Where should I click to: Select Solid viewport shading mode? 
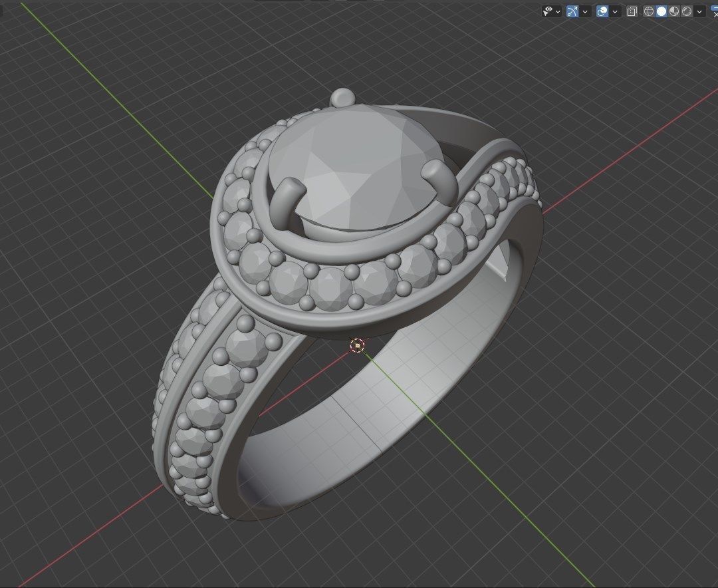pyautogui.click(x=661, y=11)
